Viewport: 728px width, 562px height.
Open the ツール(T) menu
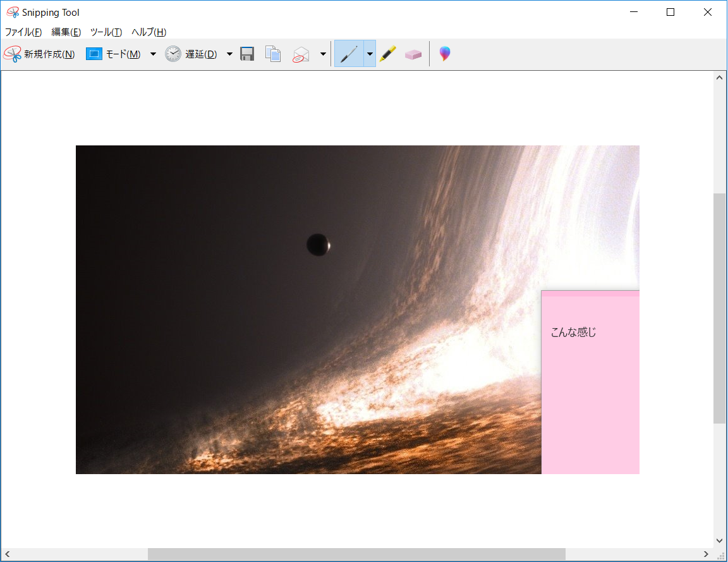(106, 32)
